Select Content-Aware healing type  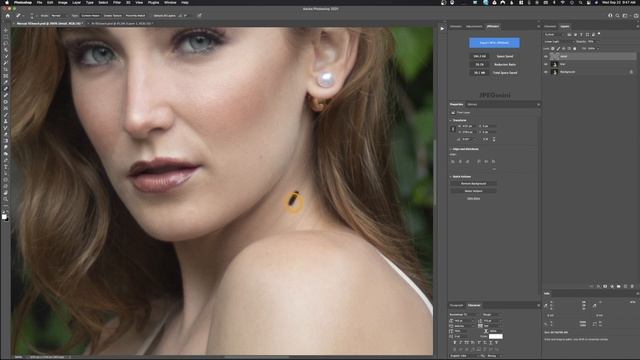pyautogui.click(x=90, y=16)
